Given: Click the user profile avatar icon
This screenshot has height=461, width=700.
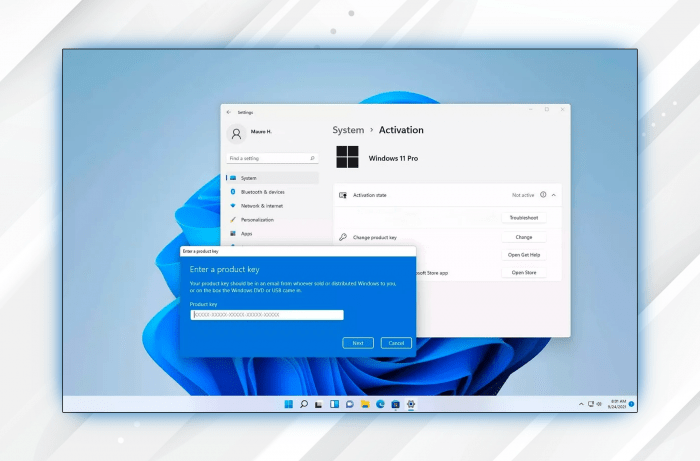Looking at the screenshot, I should tap(236, 133).
